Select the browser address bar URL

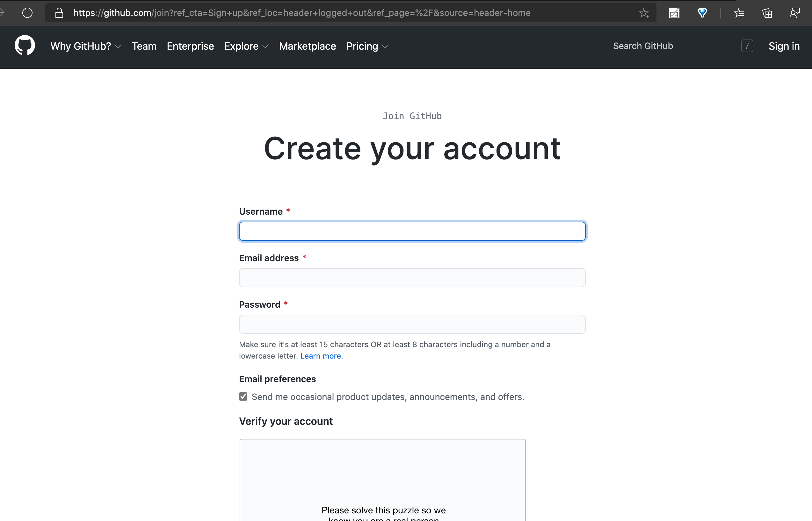tap(301, 13)
